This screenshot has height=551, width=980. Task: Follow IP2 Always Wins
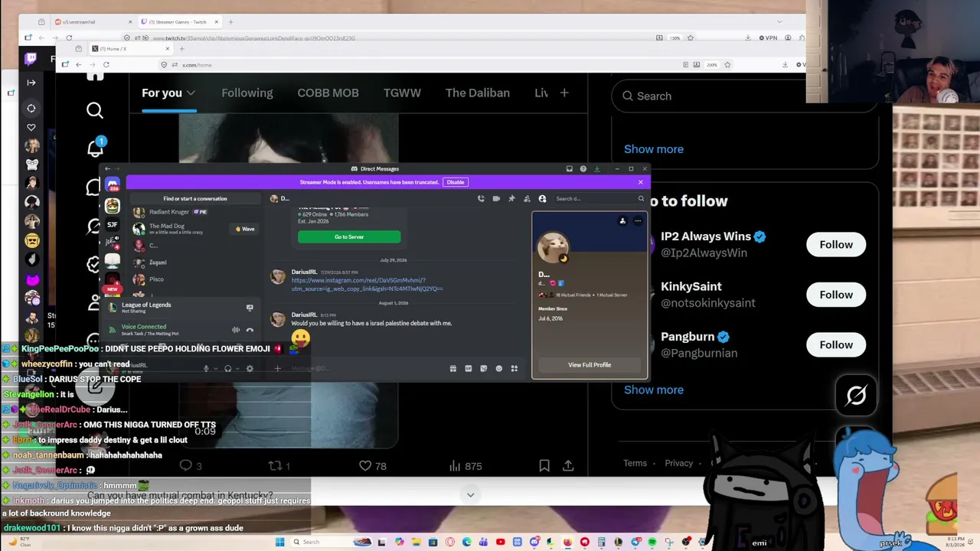tap(836, 245)
